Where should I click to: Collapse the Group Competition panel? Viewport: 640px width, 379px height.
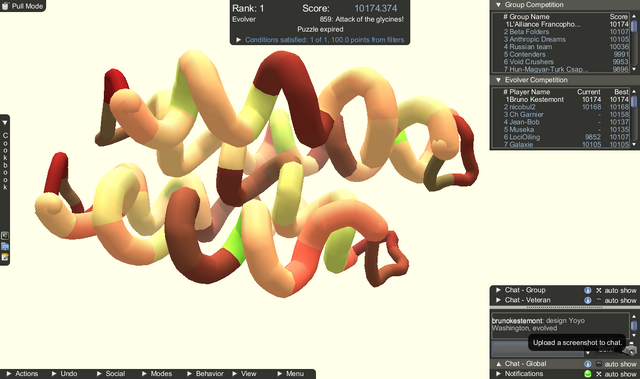point(498,5)
